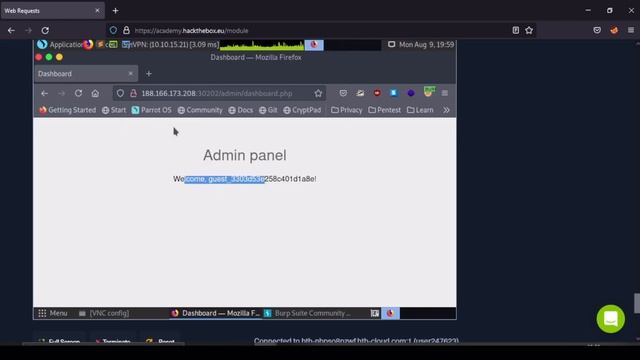Screen dimensions: 640x360
Task: Open a new tab beside Dashboard
Action: 149,74
